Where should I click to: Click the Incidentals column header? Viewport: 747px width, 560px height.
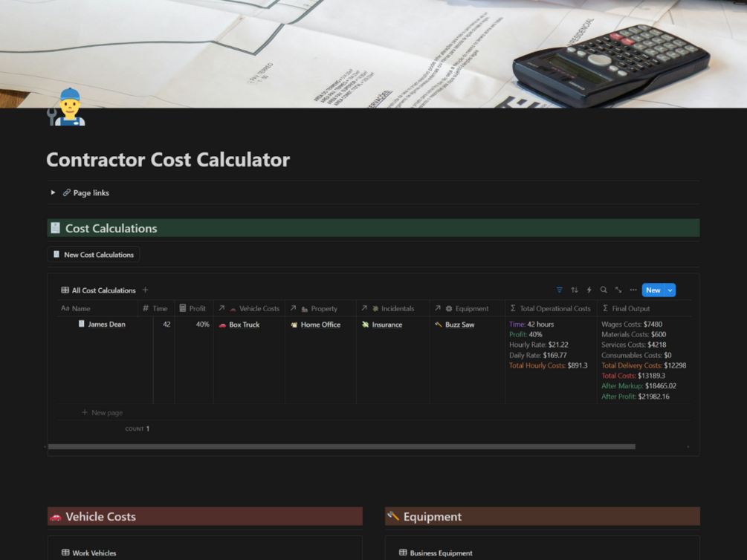click(393, 308)
